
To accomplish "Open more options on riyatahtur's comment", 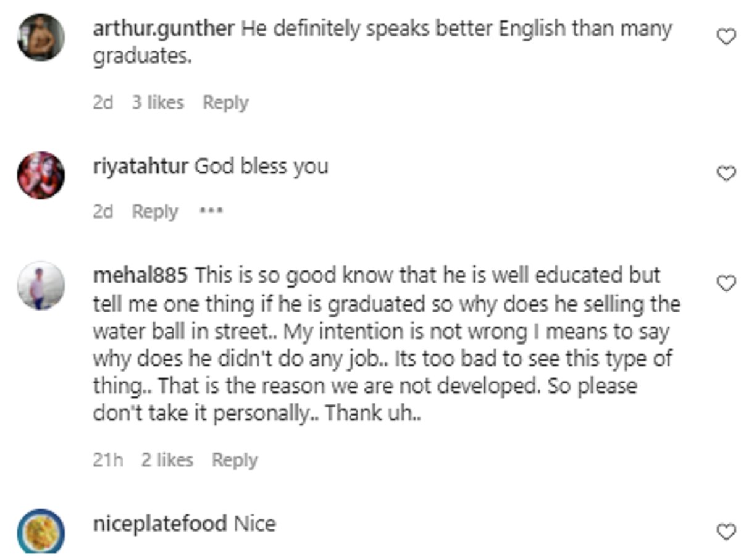I will coord(211,211).
